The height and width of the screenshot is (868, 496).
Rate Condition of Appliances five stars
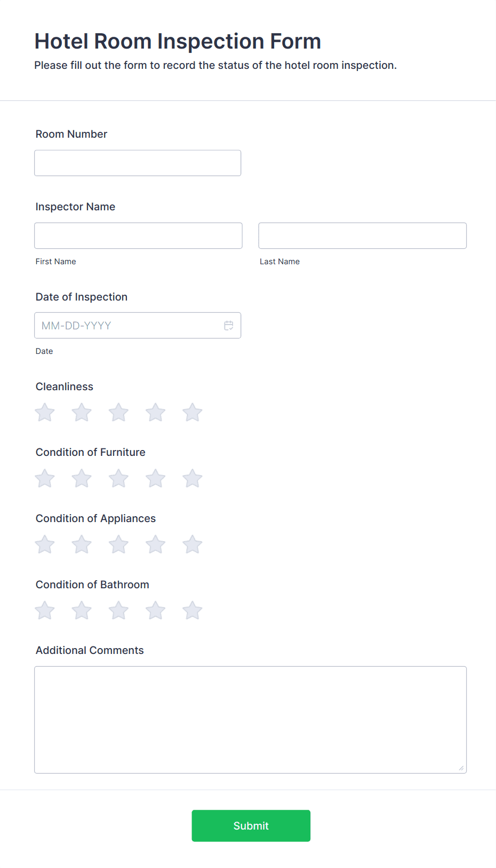click(x=192, y=545)
